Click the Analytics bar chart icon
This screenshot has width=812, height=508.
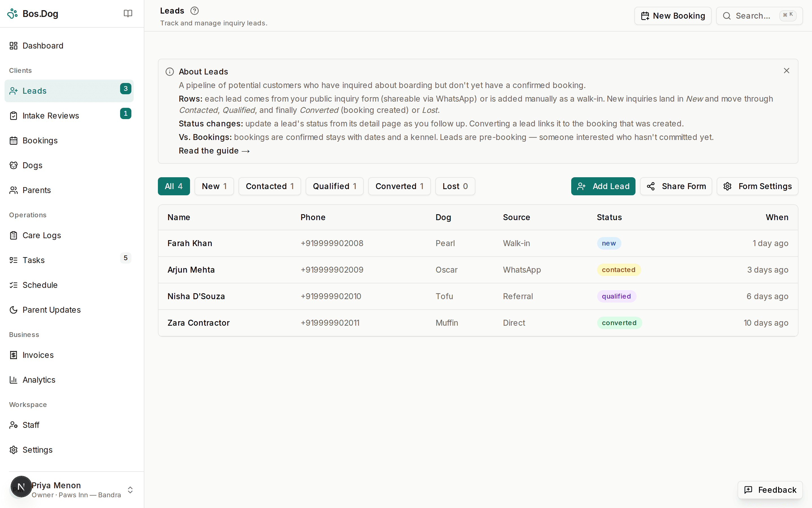(x=14, y=380)
